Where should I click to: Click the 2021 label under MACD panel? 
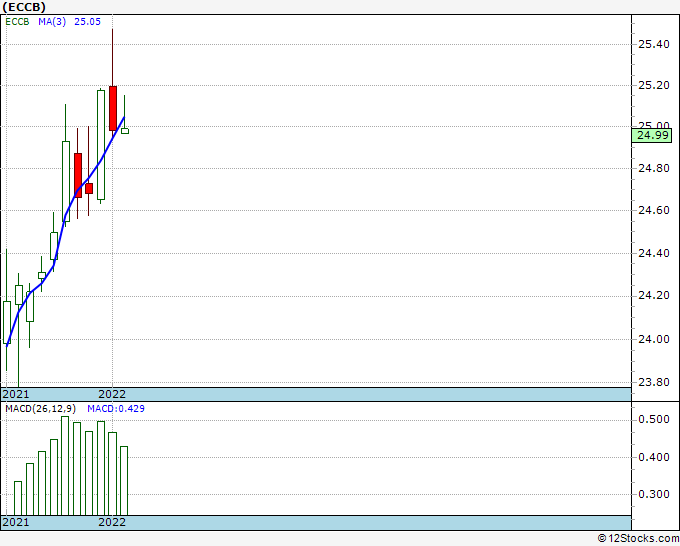coord(16,522)
